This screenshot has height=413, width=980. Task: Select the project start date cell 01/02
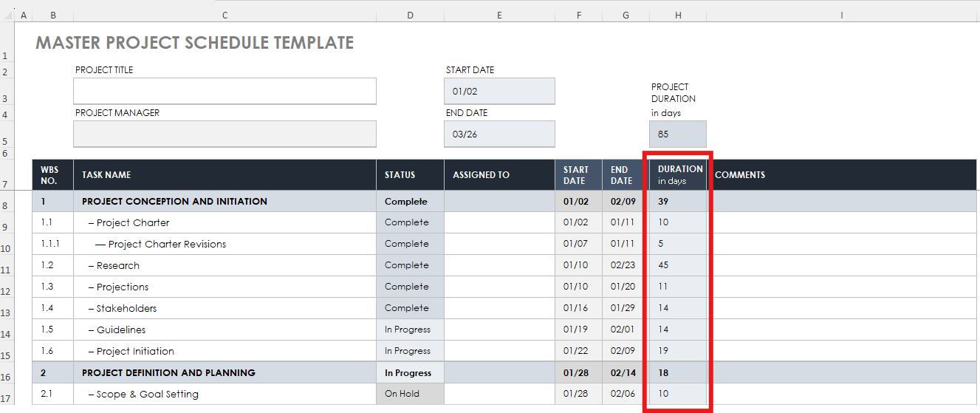(x=499, y=91)
